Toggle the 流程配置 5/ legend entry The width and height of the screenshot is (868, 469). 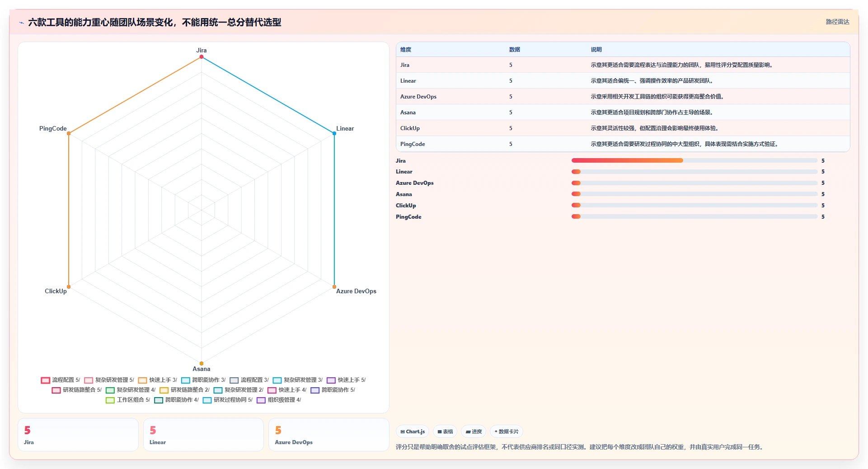click(61, 380)
